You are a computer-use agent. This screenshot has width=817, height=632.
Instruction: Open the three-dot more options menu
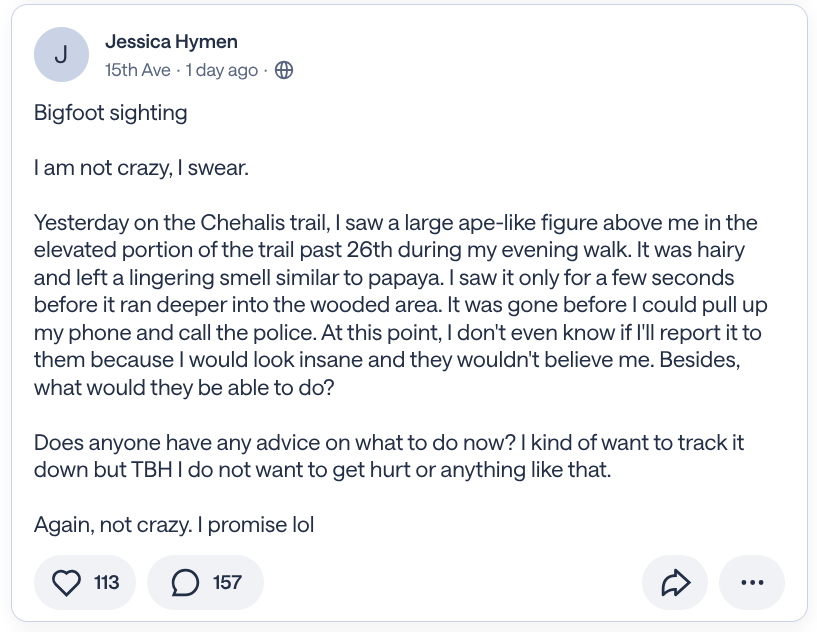(x=752, y=583)
